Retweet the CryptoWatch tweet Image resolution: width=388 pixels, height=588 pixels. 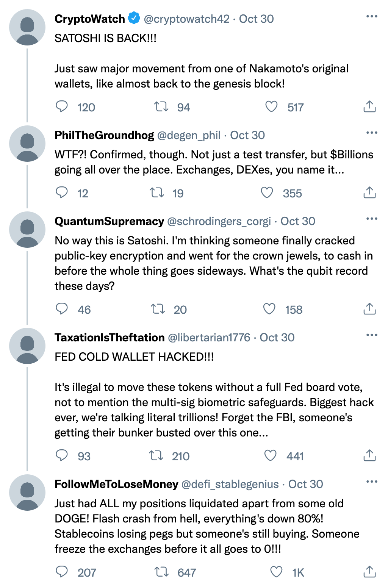tap(161, 107)
